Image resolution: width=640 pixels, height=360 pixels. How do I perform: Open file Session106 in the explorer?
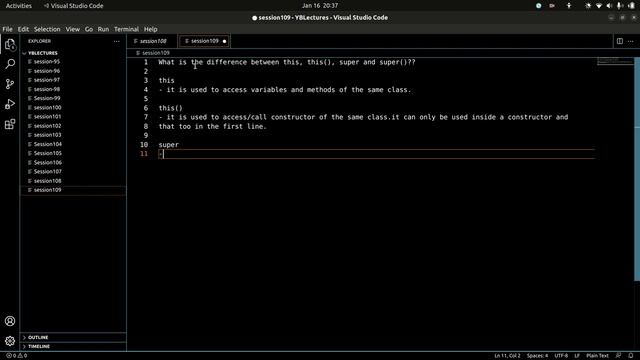click(x=48, y=163)
